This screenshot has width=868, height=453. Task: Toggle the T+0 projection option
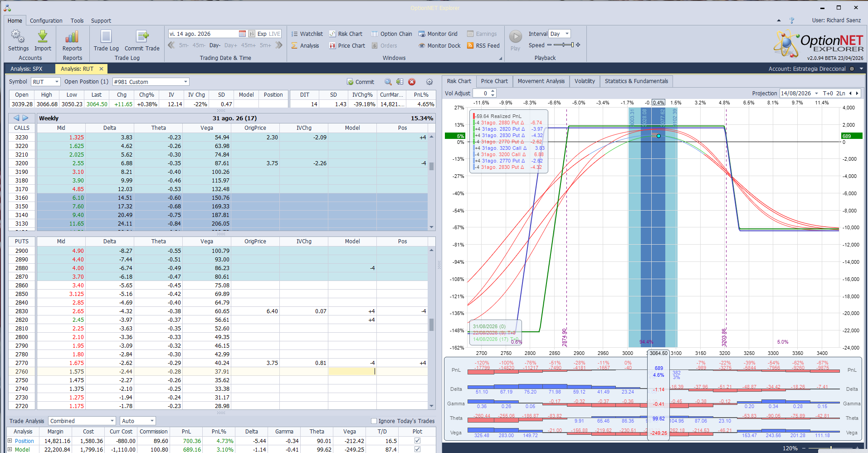(x=828, y=93)
